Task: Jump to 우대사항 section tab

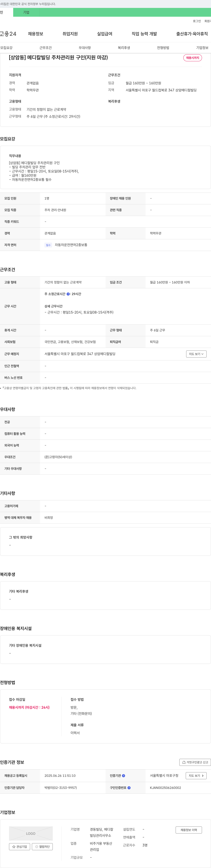Action: point(85,47)
